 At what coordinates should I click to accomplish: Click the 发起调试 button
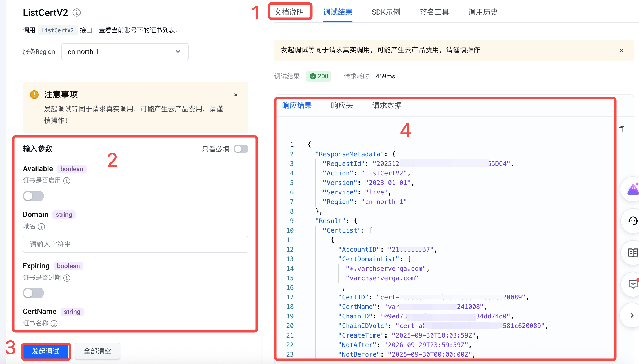46,351
